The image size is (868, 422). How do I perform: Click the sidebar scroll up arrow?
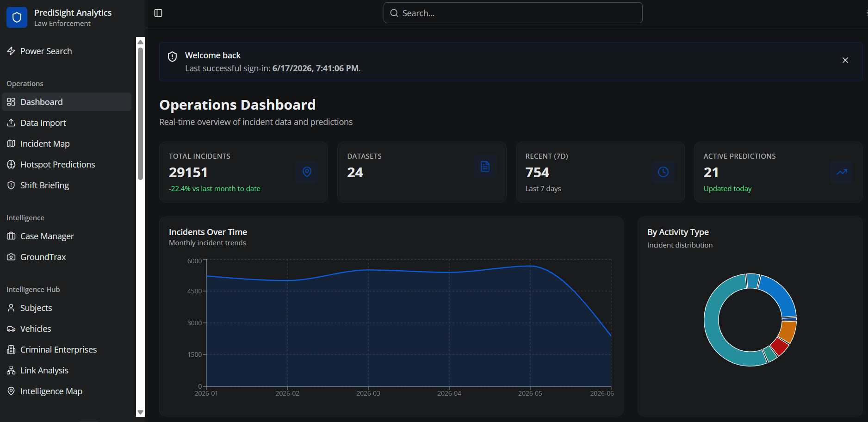point(141,42)
